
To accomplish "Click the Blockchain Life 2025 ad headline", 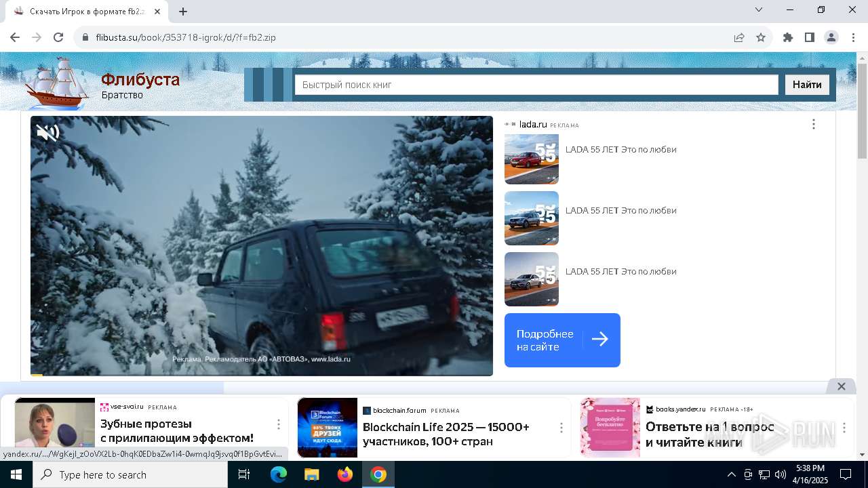I will click(446, 434).
